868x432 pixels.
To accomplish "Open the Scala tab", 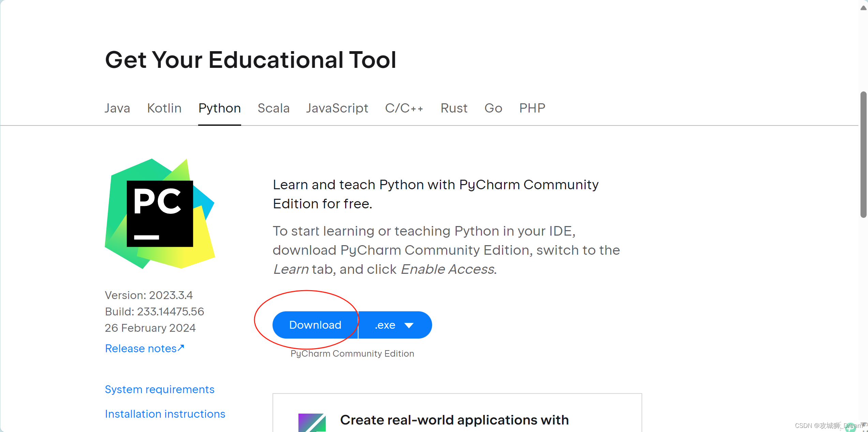I will pyautogui.click(x=274, y=108).
